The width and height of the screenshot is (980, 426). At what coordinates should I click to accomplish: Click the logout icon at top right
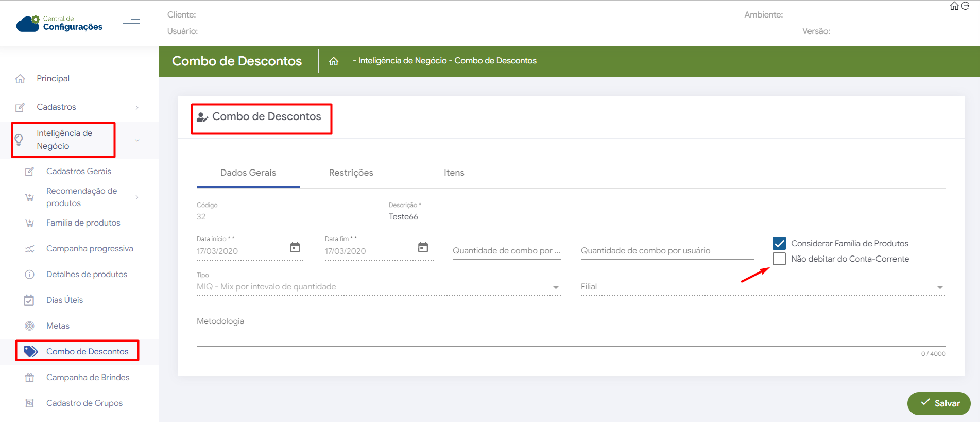click(x=966, y=6)
